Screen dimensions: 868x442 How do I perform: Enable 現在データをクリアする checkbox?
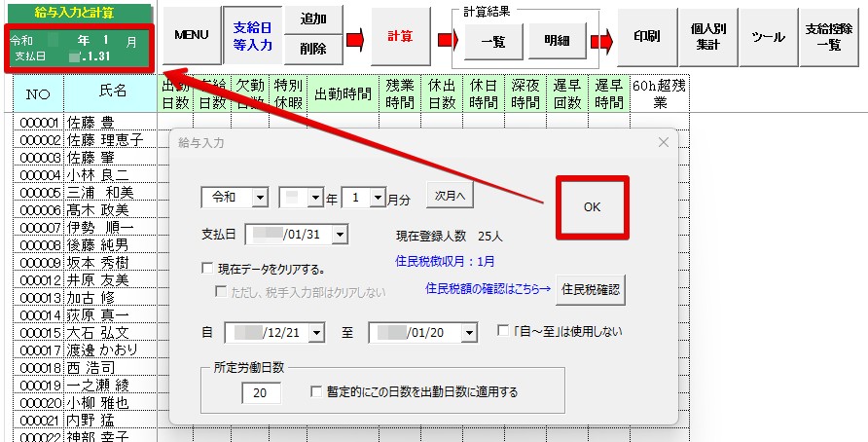point(206,269)
